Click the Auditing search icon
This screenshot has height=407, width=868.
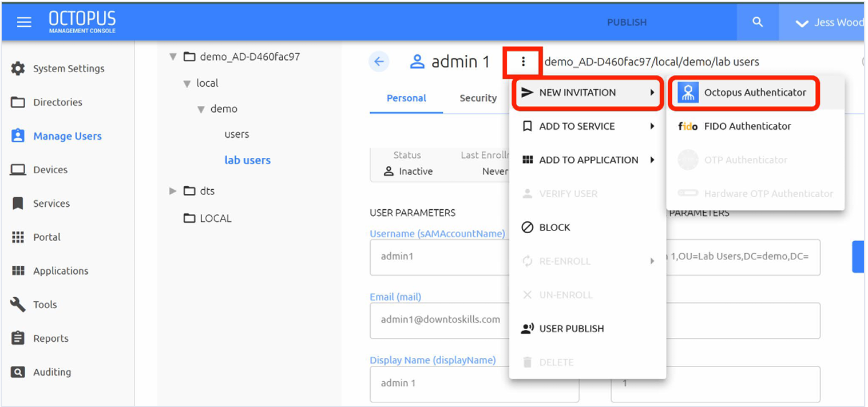coord(18,372)
